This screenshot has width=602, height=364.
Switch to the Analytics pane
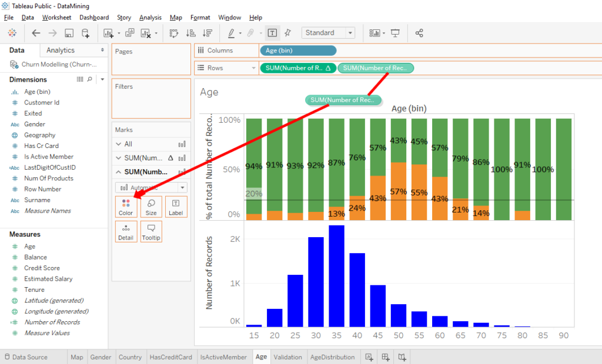pos(61,50)
